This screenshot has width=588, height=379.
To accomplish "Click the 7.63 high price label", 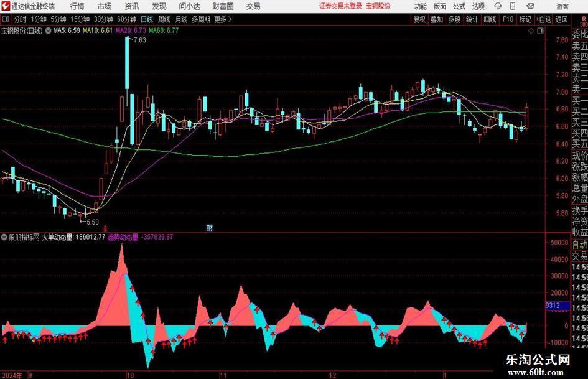I will point(139,40).
